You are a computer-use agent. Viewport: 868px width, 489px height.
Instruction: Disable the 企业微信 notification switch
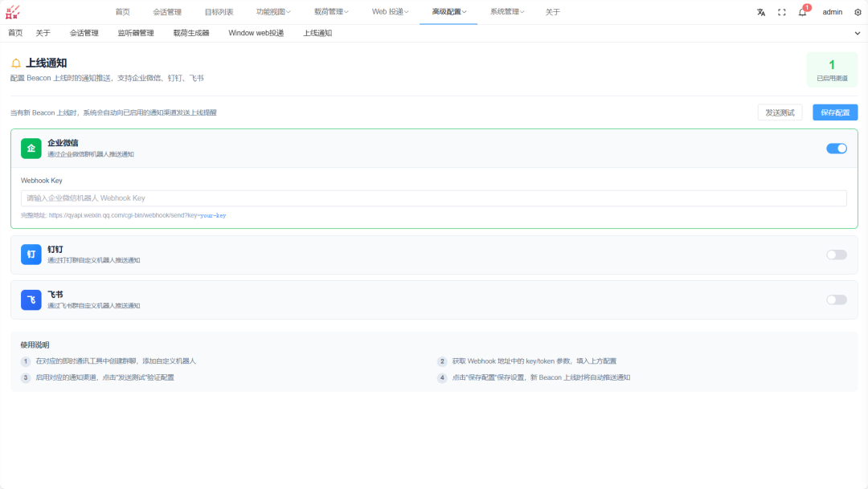(837, 149)
